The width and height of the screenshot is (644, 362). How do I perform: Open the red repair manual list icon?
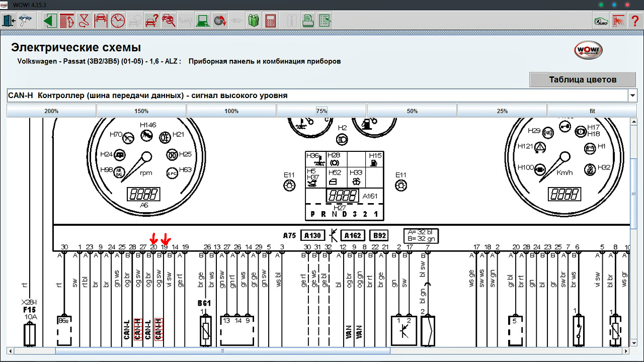[x=66, y=21]
